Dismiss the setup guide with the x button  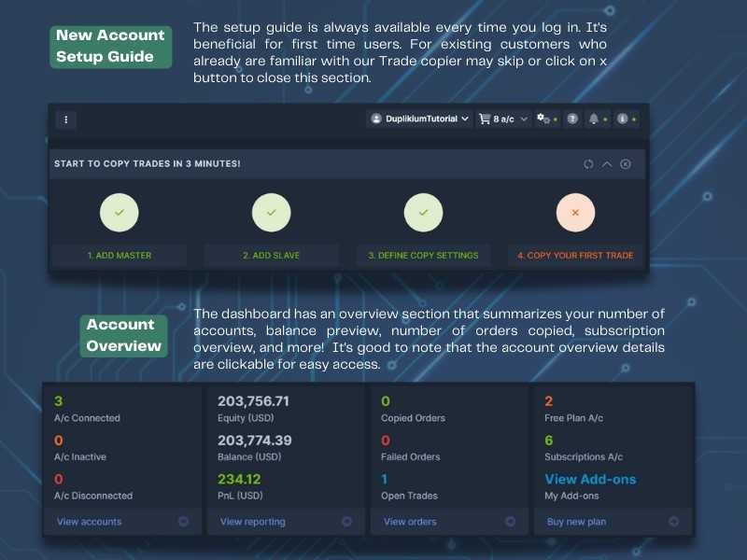[626, 163]
